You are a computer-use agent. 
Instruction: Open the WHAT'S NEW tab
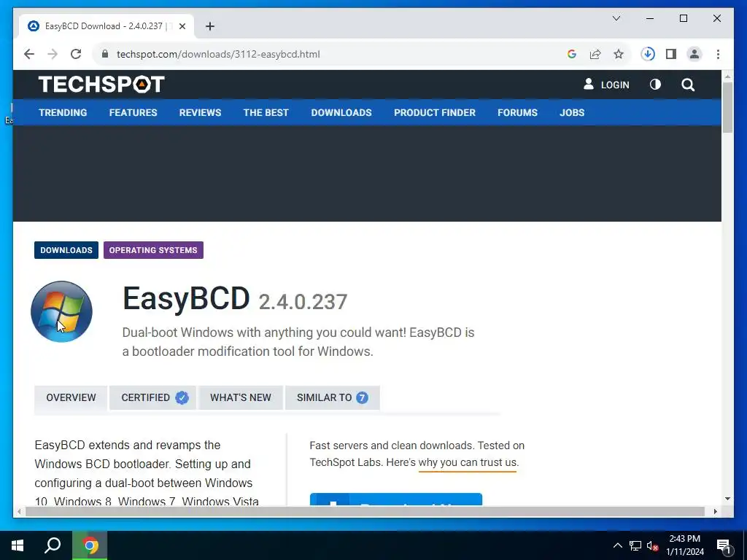[241, 397]
